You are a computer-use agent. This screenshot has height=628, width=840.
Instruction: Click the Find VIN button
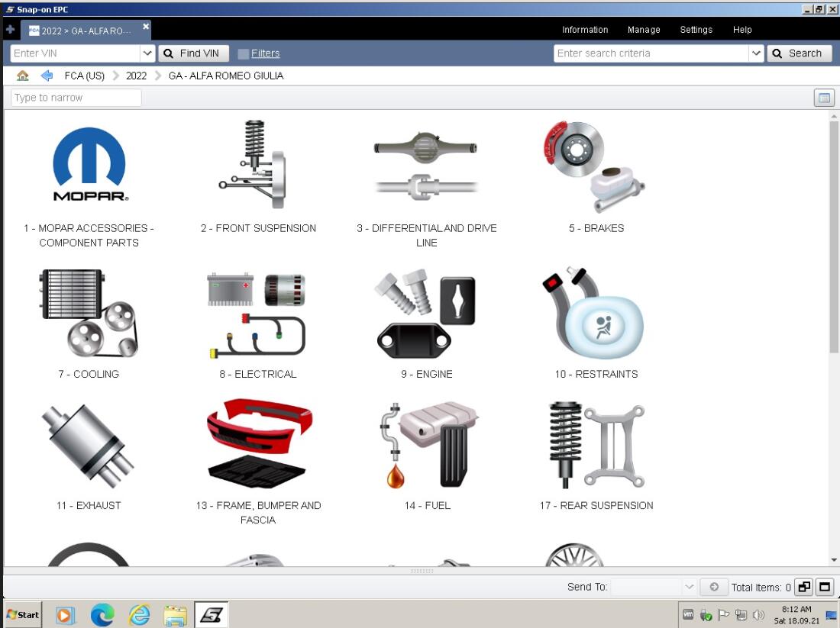click(193, 53)
